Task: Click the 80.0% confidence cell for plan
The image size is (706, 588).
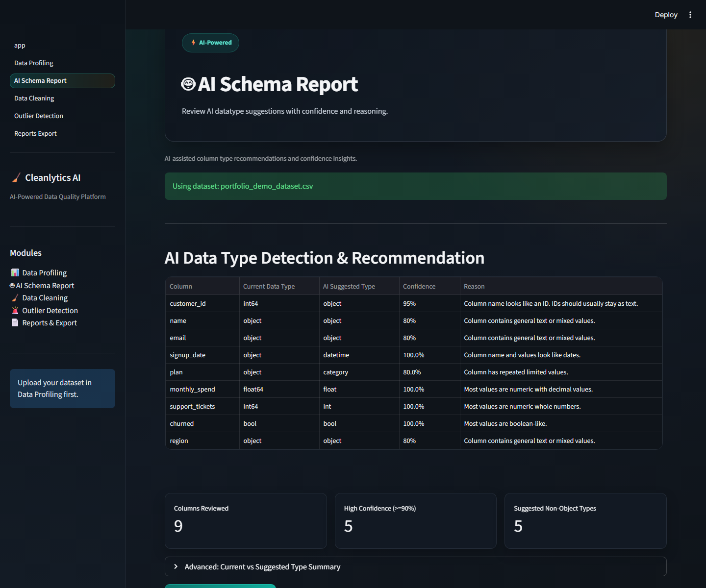Action: click(x=429, y=372)
